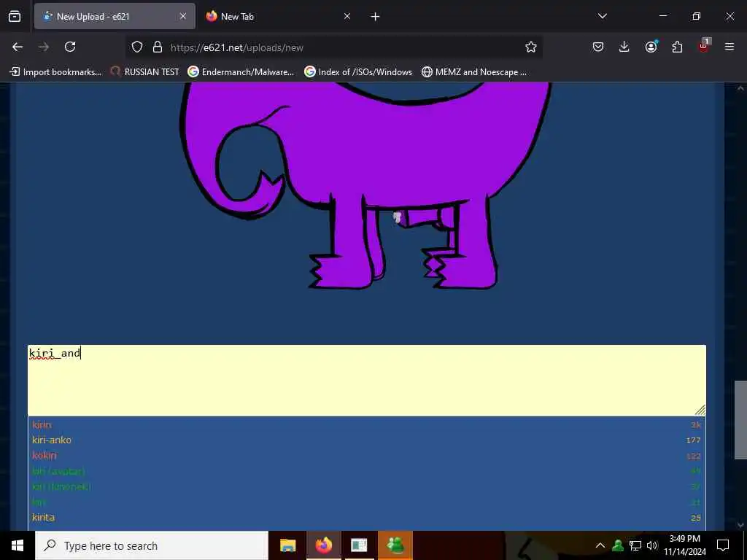Open the MEMZ and Noescape bookmark

[x=474, y=72]
